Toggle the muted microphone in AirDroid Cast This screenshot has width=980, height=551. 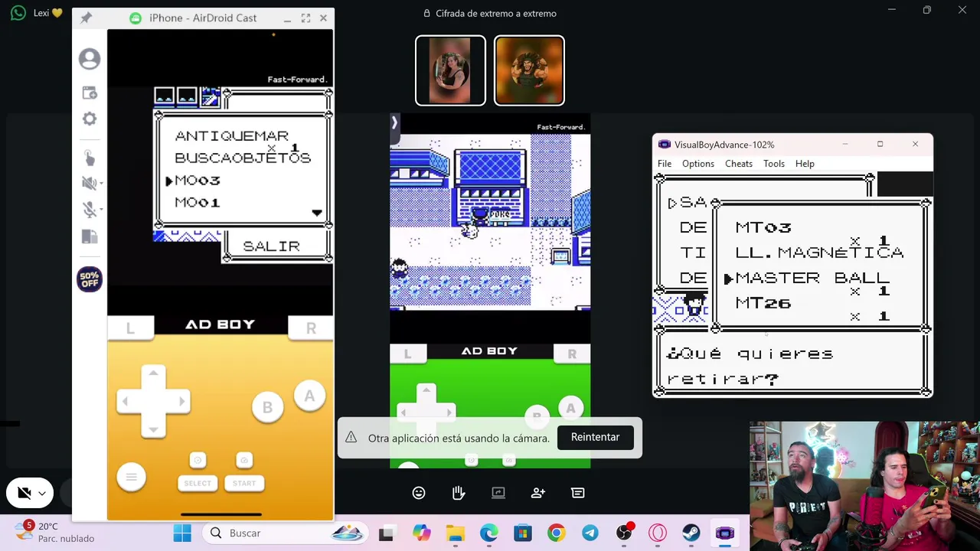pos(88,210)
